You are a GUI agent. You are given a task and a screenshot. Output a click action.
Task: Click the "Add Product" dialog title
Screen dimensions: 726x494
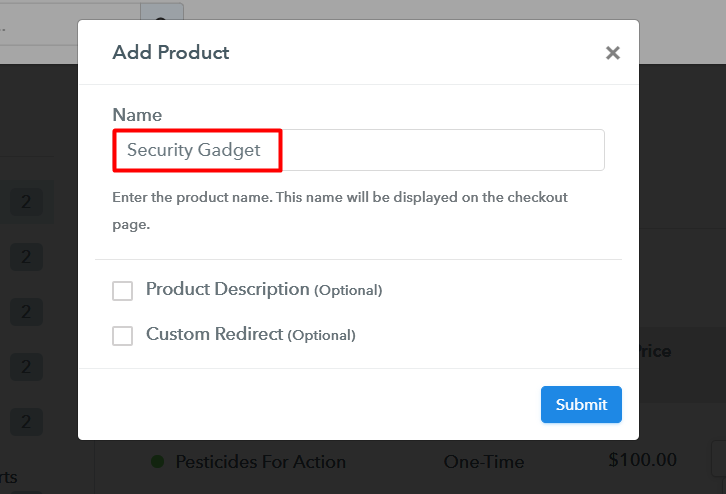171,52
